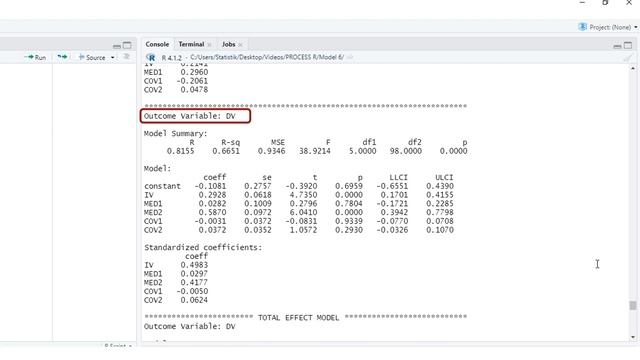Click console scrollbar down arrow
This screenshot has width=640, height=360.
pos(633,337)
